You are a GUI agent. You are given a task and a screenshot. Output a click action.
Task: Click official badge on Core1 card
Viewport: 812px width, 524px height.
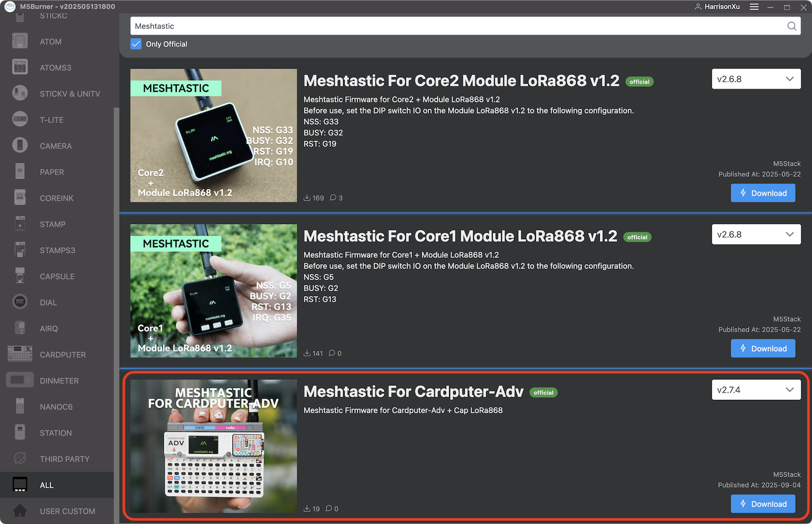coord(637,237)
